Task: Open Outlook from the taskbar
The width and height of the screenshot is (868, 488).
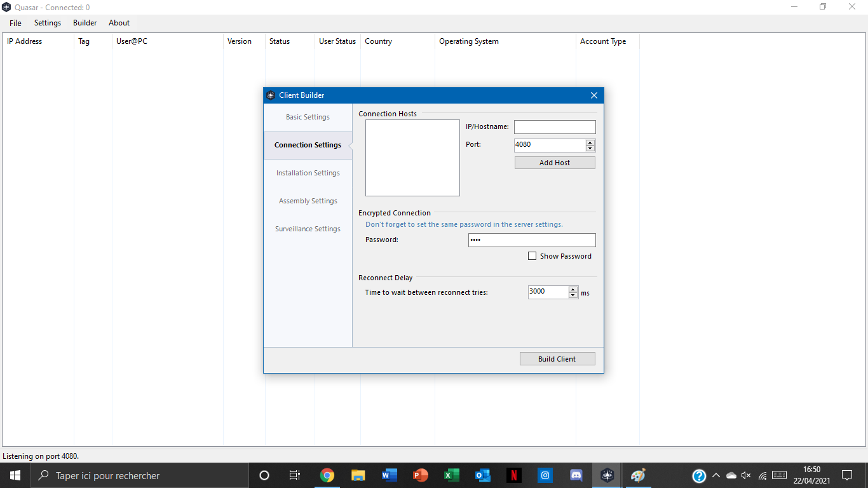Action: (x=483, y=475)
